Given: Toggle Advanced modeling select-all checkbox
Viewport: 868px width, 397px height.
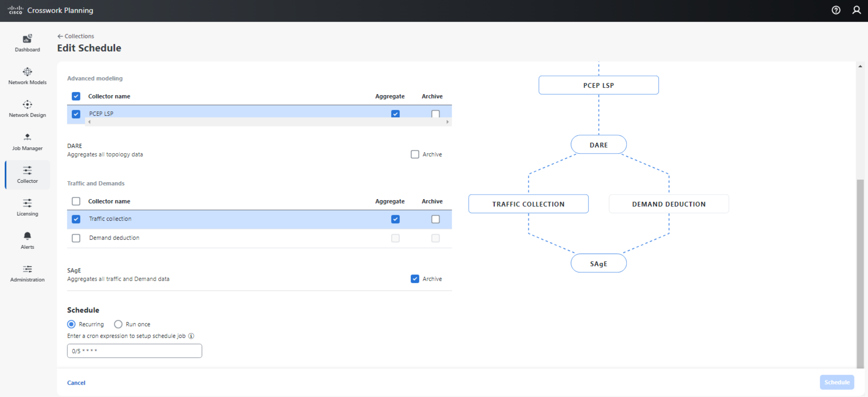Looking at the screenshot, I should click(76, 96).
